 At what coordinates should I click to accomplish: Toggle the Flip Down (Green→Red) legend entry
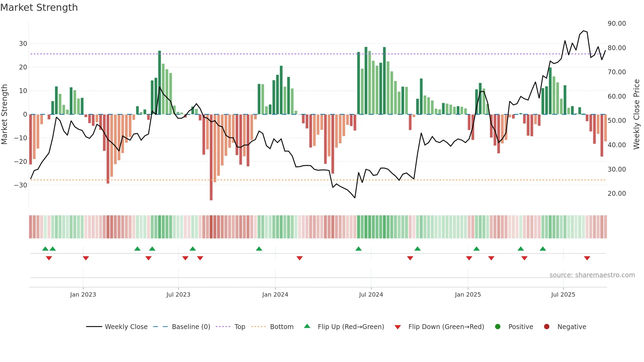coord(439,327)
